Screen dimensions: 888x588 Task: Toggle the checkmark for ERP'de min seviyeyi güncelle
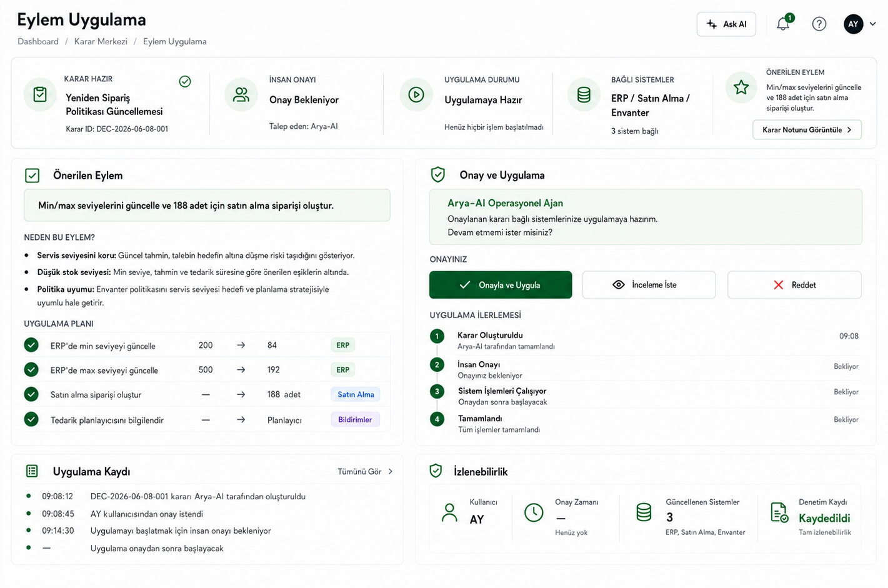(31, 345)
